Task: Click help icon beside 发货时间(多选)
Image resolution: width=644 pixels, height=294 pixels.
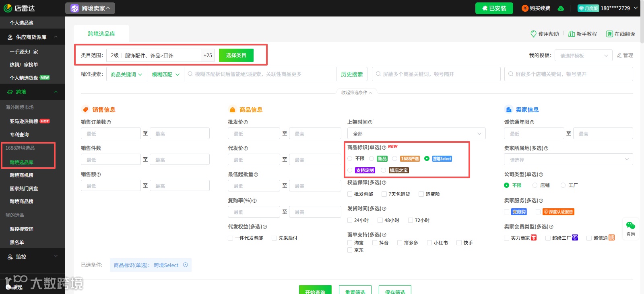Action: pos(384,209)
